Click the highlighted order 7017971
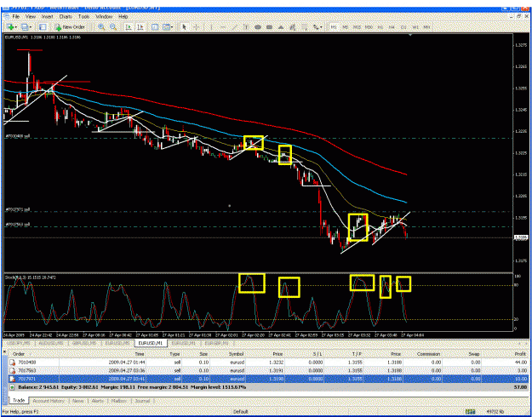 (268, 379)
